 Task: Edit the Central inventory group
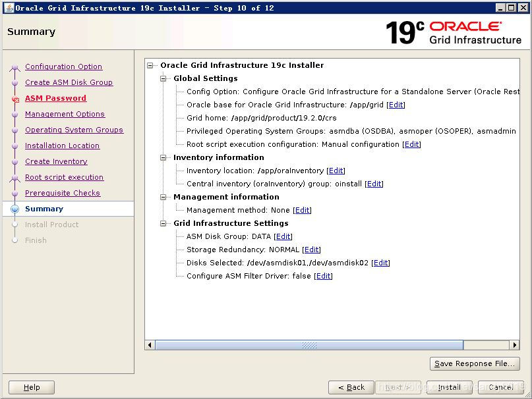click(374, 184)
